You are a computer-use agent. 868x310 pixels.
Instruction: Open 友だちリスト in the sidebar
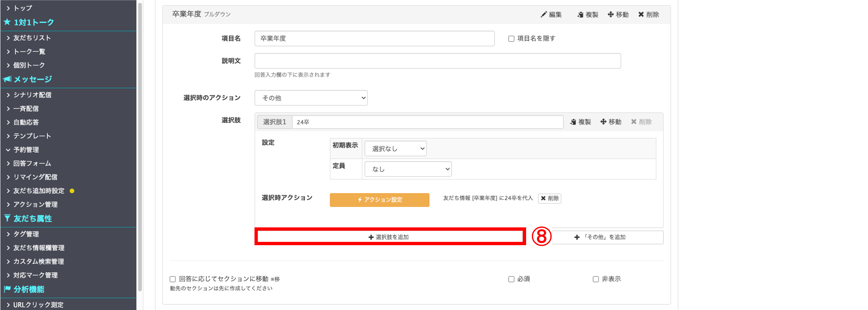32,38
